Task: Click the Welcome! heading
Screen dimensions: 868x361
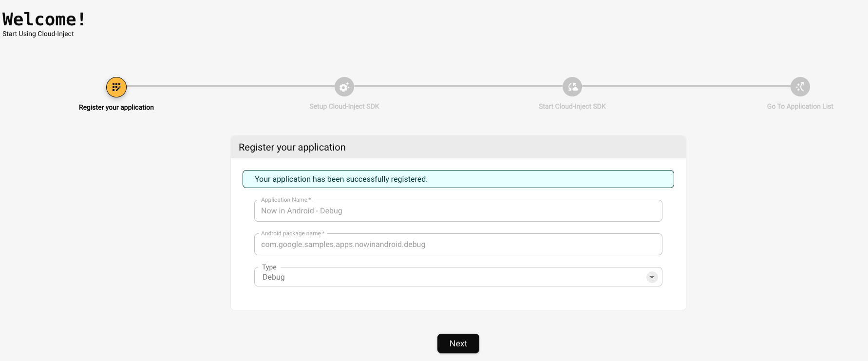Action: [44, 19]
